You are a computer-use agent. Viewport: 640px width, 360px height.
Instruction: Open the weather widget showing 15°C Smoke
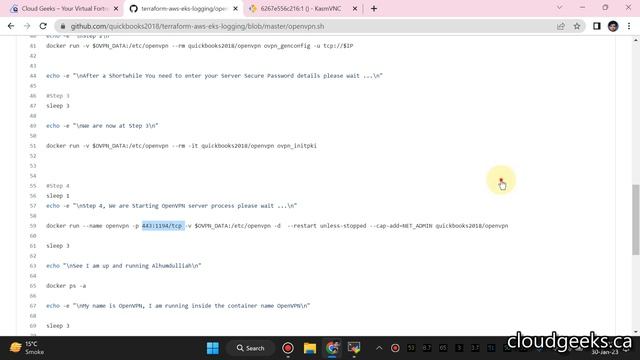[28, 348]
